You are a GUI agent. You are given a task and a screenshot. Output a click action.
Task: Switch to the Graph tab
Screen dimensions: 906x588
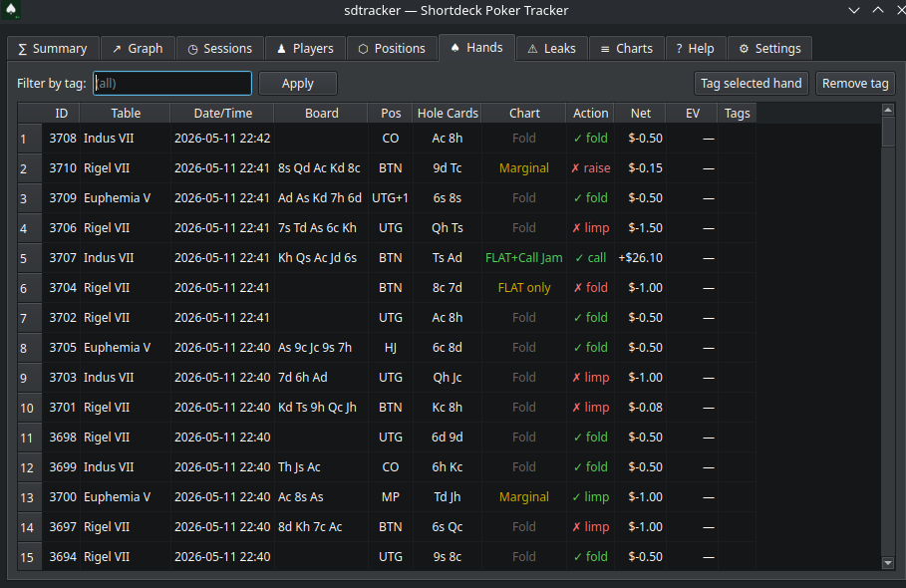pyautogui.click(x=138, y=49)
